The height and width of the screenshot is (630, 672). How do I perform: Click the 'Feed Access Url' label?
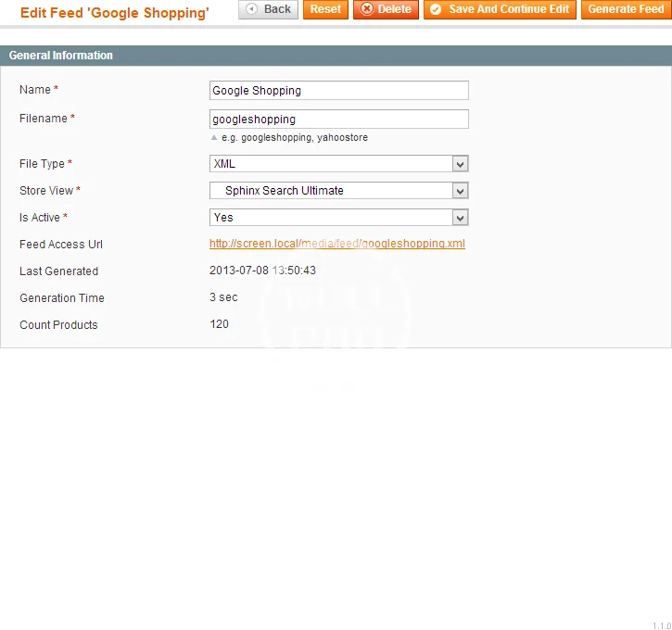click(x=61, y=245)
